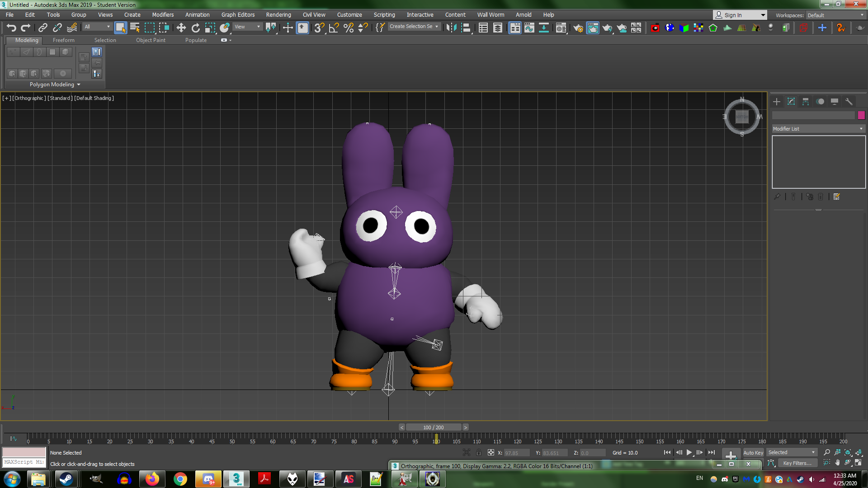Open the selection filter All dropdown
The image size is (868, 488).
click(97, 27)
